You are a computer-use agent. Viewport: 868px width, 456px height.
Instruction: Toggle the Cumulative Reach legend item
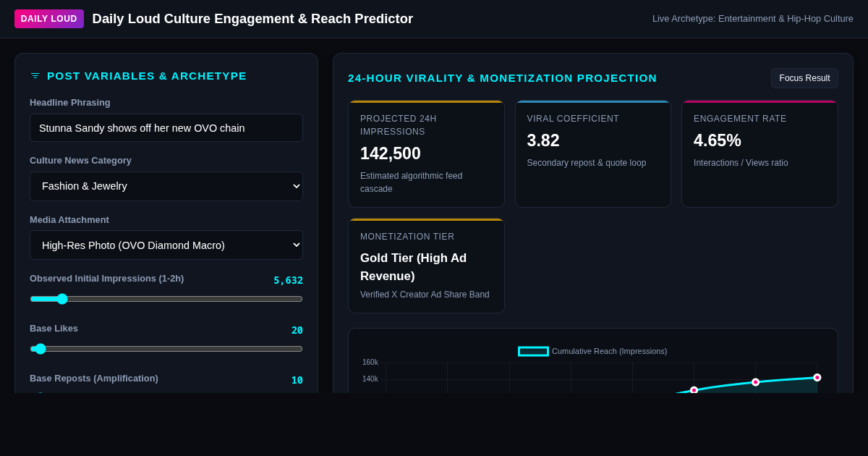click(592, 351)
